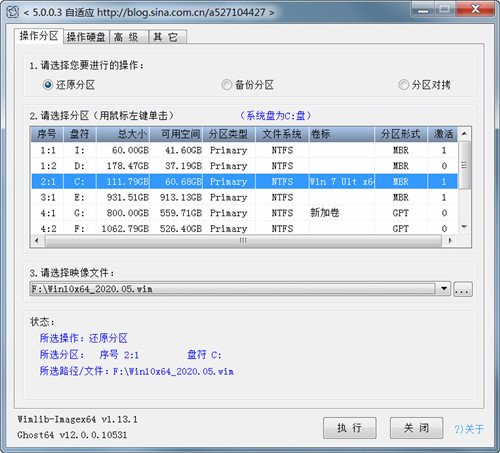Switch to the 操作分区 tab
Image resolution: width=500 pixels, height=453 pixels.
click(x=39, y=36)
